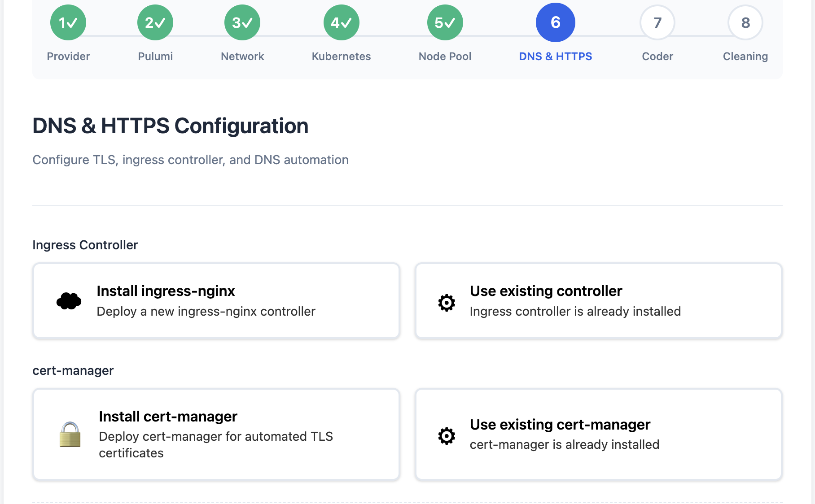Screen dimensions: 815x504
Task: Choose Use existing controller option card
Action: click(599, 300)
